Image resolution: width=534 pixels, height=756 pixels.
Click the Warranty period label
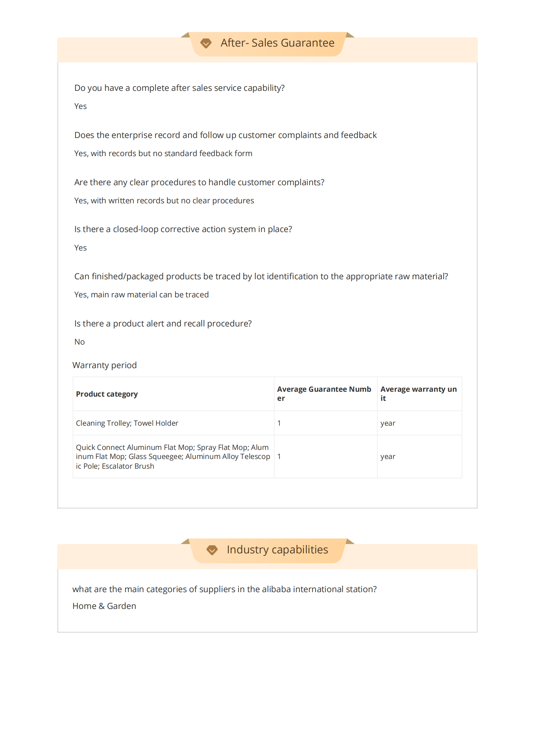(105, 365)
